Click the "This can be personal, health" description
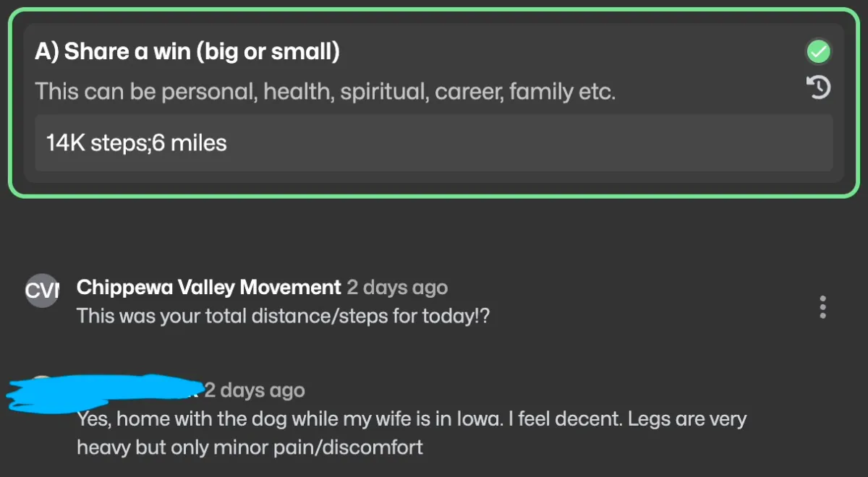 [325, 92]
